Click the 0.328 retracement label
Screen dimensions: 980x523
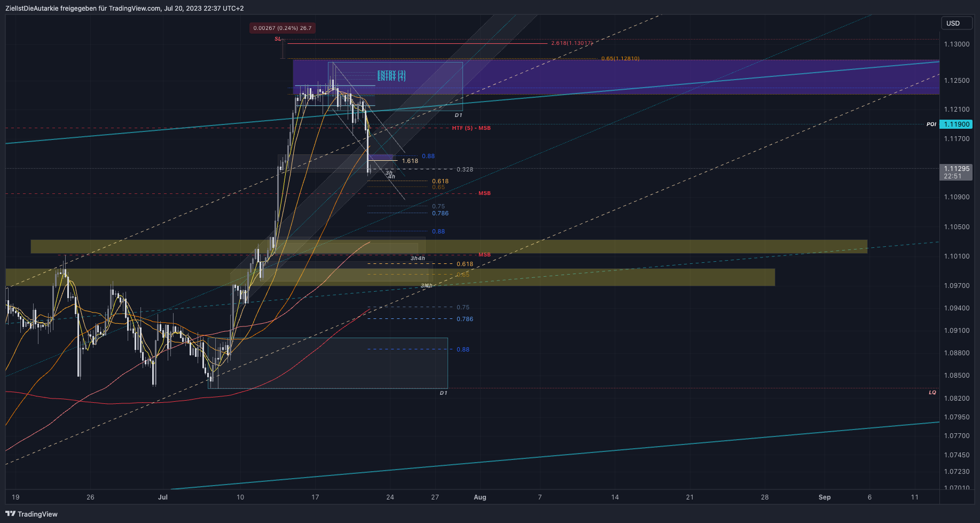(465, 169)
